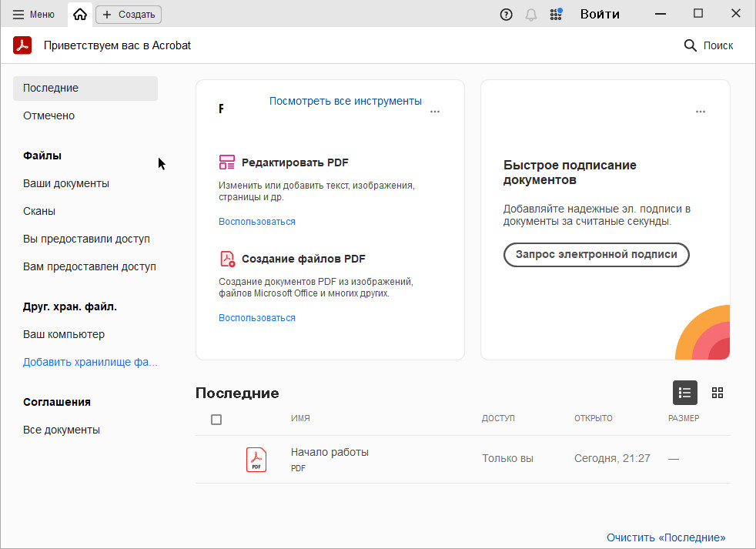The width and height of the screenshot is (756, 549).
Task: Select Ваши документы in sidebar
Action: (66, 183)
